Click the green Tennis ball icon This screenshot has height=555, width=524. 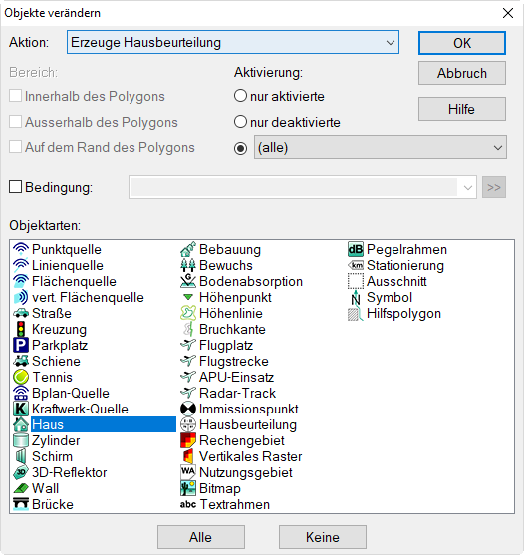point(21,377)
